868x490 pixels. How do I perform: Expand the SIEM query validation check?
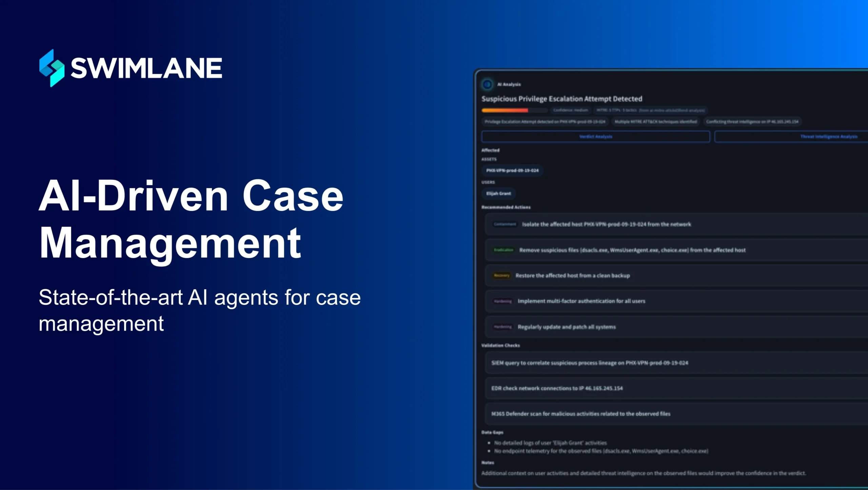pyautogui.click(x=590, y=363)
